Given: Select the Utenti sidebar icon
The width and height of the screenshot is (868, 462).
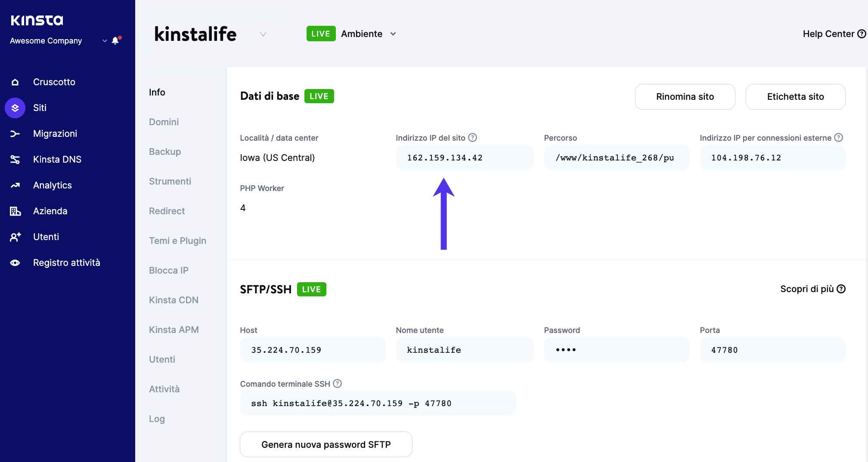Looking at the screenshot, I should point(15,237).
